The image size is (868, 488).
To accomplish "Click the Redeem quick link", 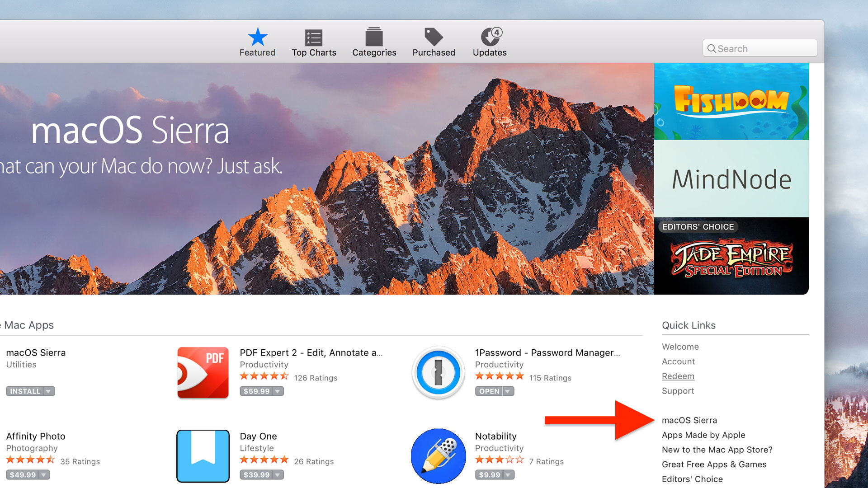I will (x=678, y=376).
